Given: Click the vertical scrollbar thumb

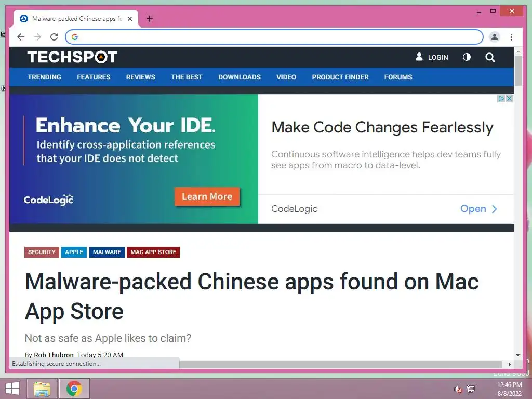Looking at the screenshot, I should pyautogui.click(x=518, y=70).
